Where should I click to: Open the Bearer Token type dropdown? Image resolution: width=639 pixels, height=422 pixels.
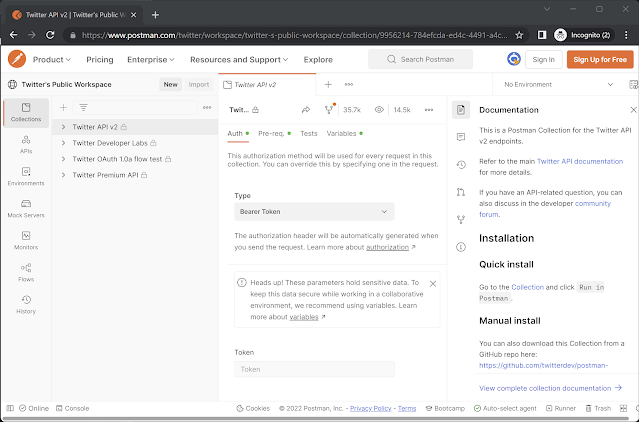(314, 212)
